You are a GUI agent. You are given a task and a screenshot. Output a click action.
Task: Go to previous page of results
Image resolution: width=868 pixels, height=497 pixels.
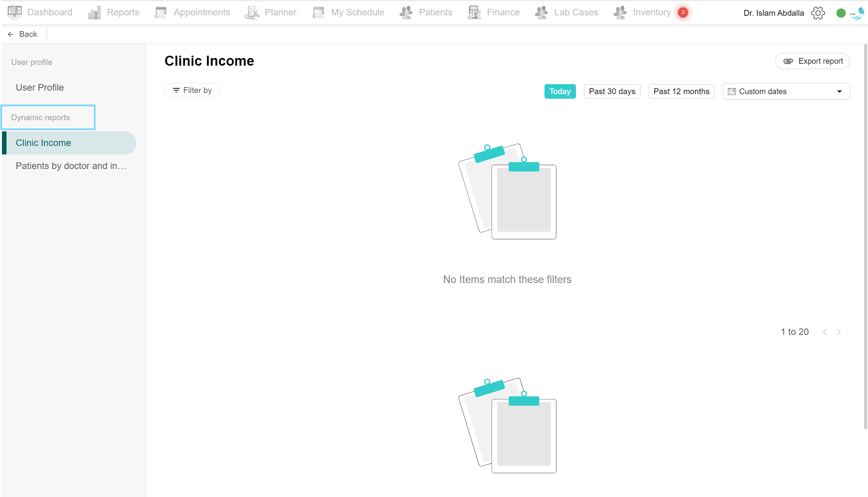tap(825, 332)
